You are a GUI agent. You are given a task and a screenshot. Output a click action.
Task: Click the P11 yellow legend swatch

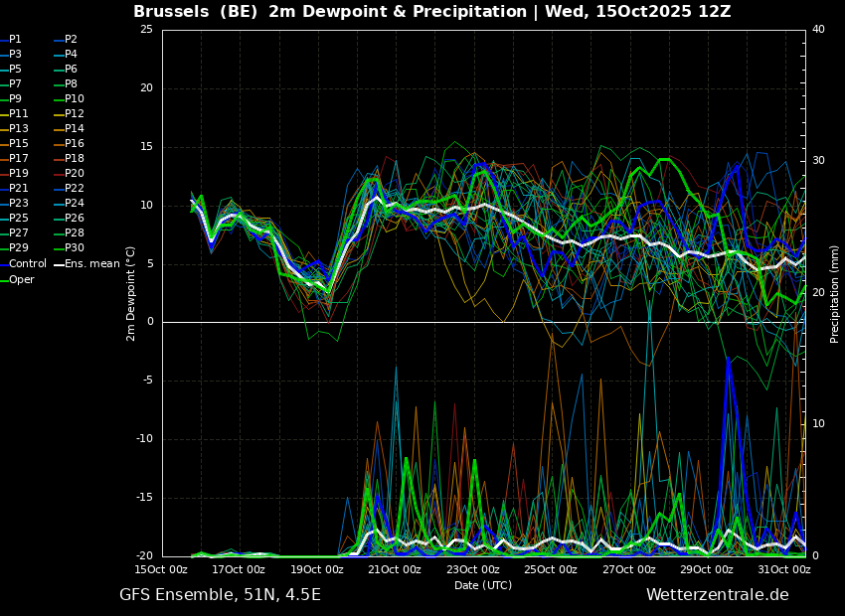point(4,114)
